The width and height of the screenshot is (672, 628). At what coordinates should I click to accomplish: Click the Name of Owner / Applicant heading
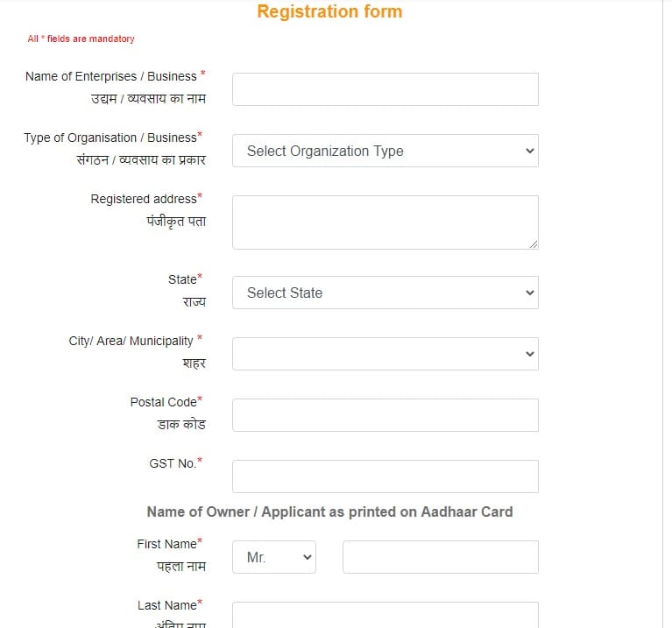tap(329, 512)
